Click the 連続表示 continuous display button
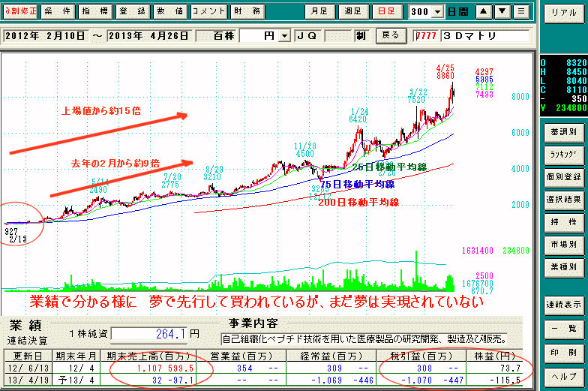Image resolution: width=588 pixels, height=391 pixels. tap(564, 305)
